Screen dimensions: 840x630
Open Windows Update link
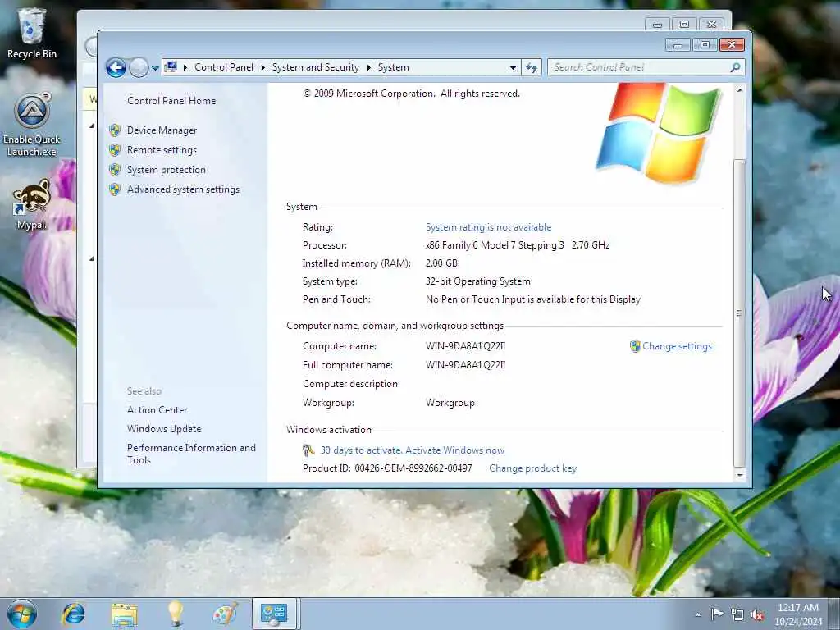[164, 428]
